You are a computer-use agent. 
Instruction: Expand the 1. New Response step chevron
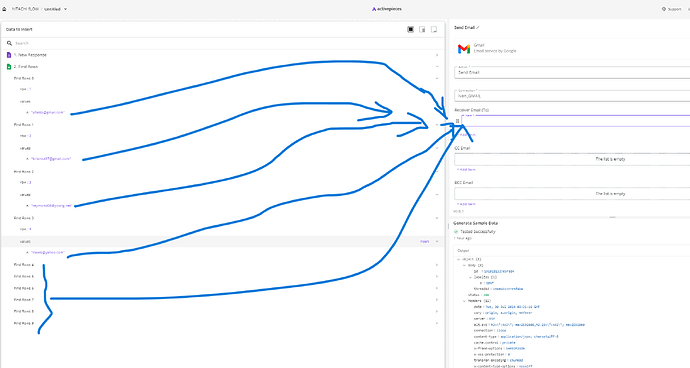point(437,55)
